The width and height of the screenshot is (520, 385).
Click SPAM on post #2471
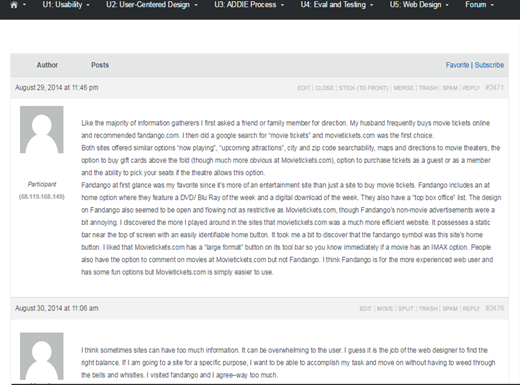450,88
